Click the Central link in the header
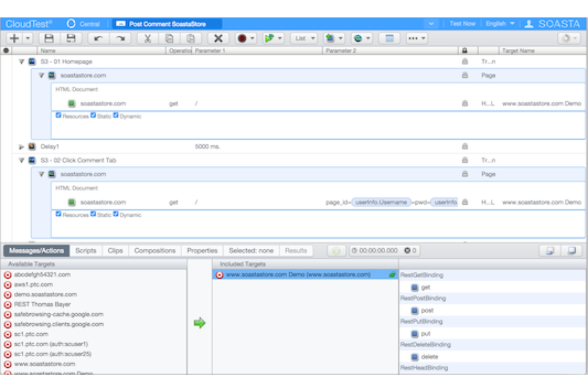This screenshot has width=588, height=392. pyautogui.click(x=90, y=24)
